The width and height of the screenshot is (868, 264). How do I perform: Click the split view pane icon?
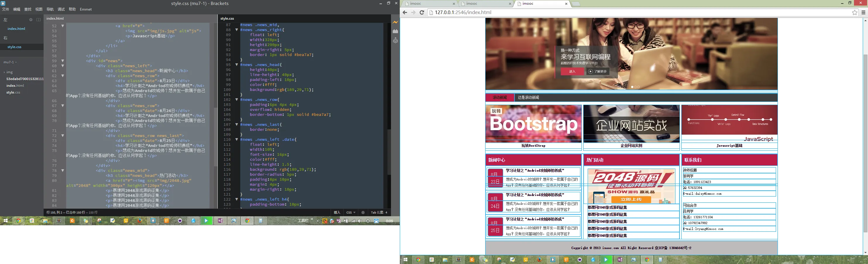(38, 20)
